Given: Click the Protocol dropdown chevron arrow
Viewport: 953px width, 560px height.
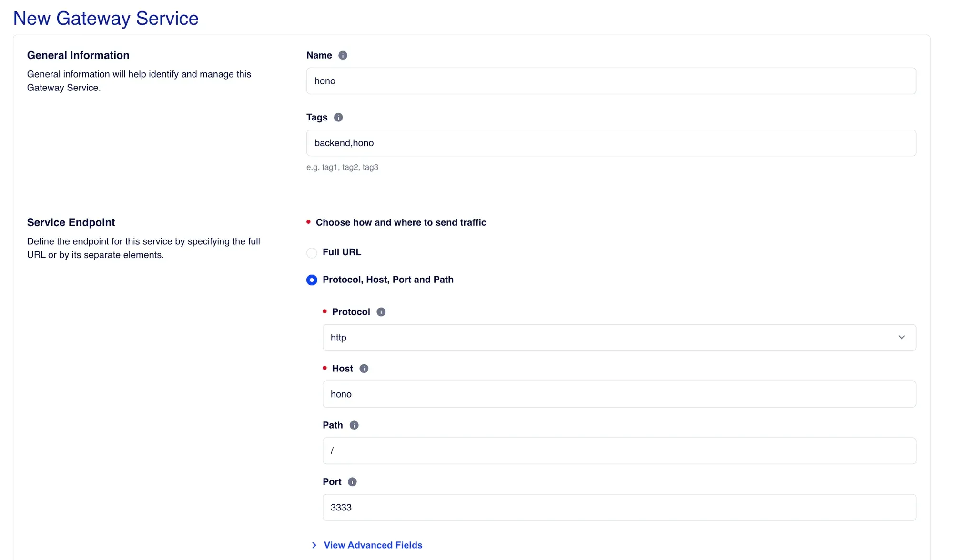Looking at the screenshot, I should pyautogui.click(x=902, y=337).
